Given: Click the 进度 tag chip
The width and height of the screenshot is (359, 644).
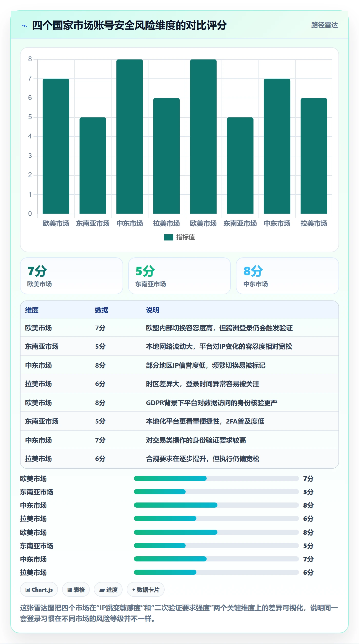Looking at the screenshot, I should click(108, 590).
